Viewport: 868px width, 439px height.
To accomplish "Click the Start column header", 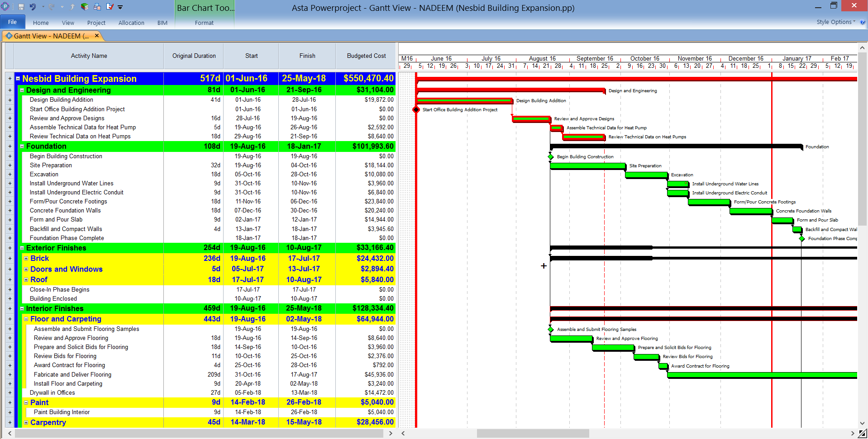I will pos(251,56).
